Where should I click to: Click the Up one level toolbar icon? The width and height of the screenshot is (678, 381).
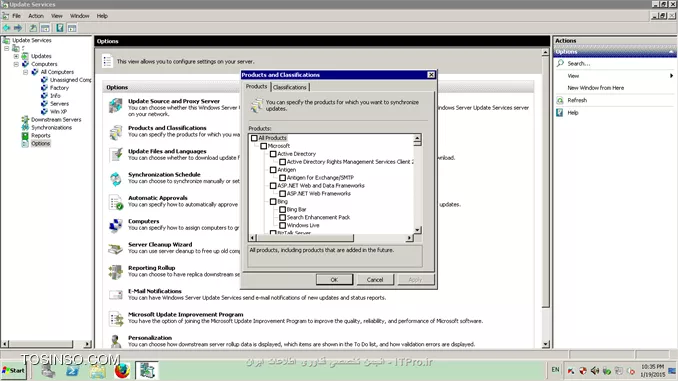pyautogui.click(x=33, y=28)
